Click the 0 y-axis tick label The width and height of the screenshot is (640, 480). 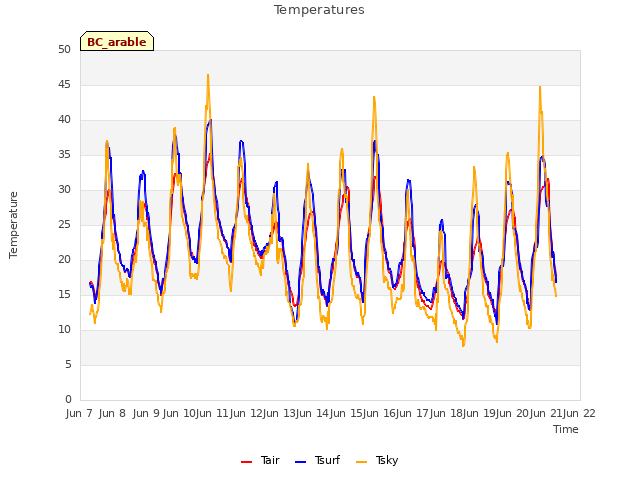pos(68,399)
